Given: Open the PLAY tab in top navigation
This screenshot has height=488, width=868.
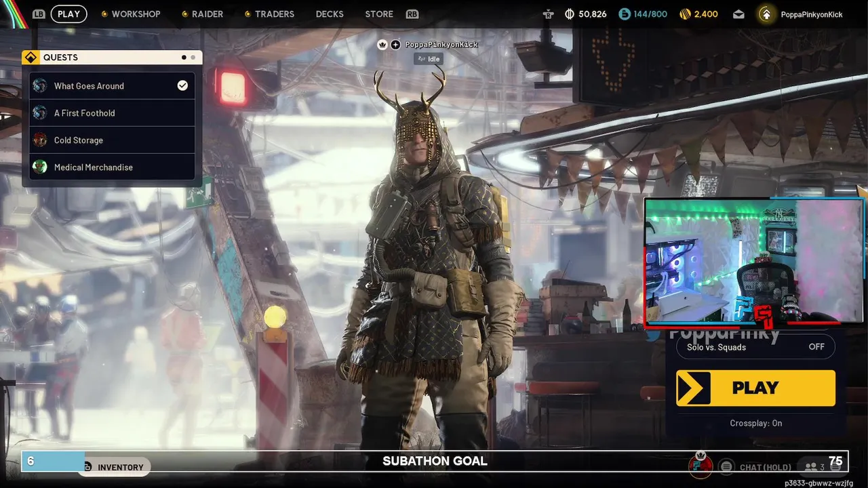Looking at the screenshot, I should [x=68, y=14].
